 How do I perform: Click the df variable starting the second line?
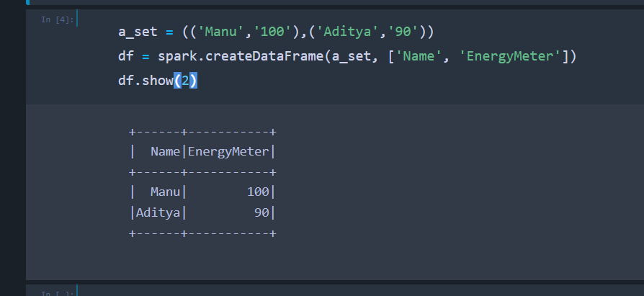(x=125, y=56)
